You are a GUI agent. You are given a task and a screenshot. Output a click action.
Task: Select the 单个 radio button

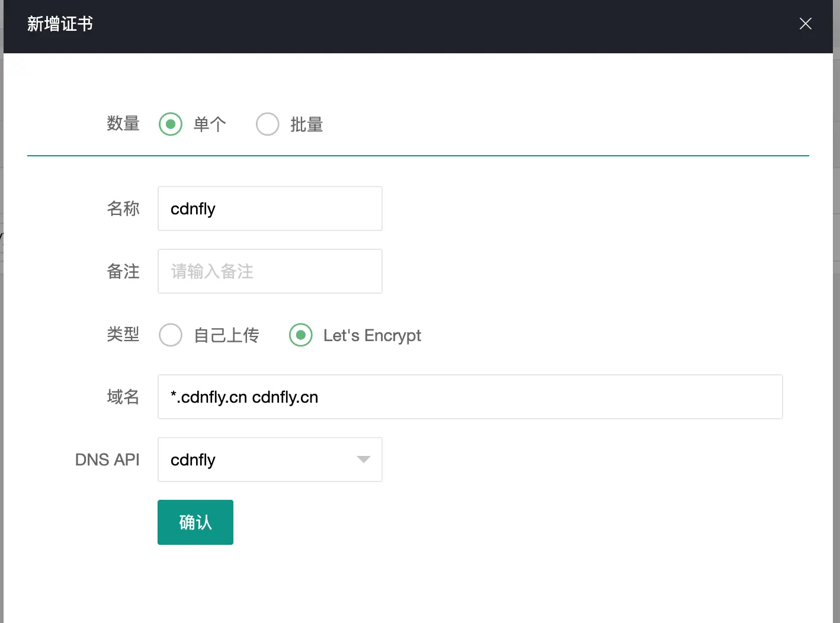(171, 124)
